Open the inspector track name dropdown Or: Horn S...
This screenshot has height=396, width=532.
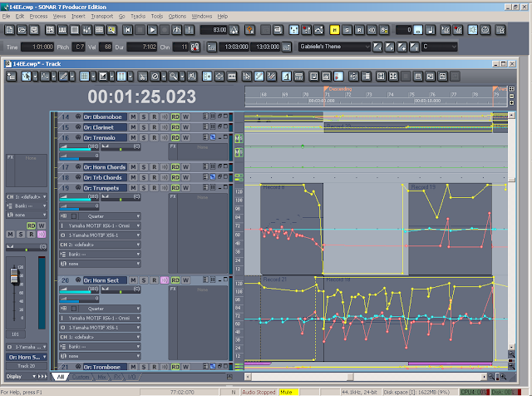(27, 357)
